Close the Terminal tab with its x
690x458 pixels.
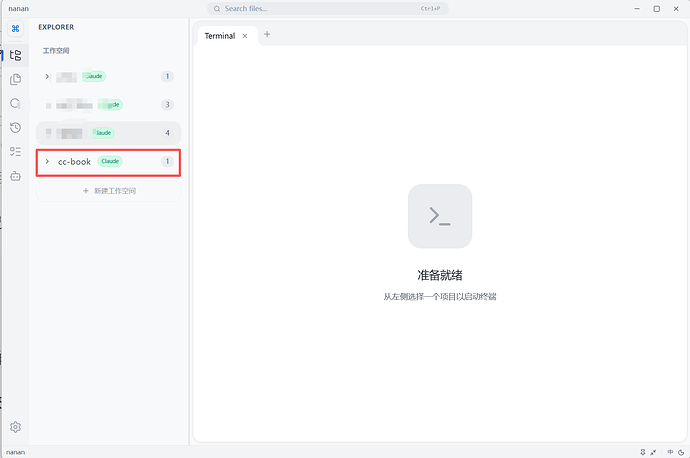[x=245, y=36]
